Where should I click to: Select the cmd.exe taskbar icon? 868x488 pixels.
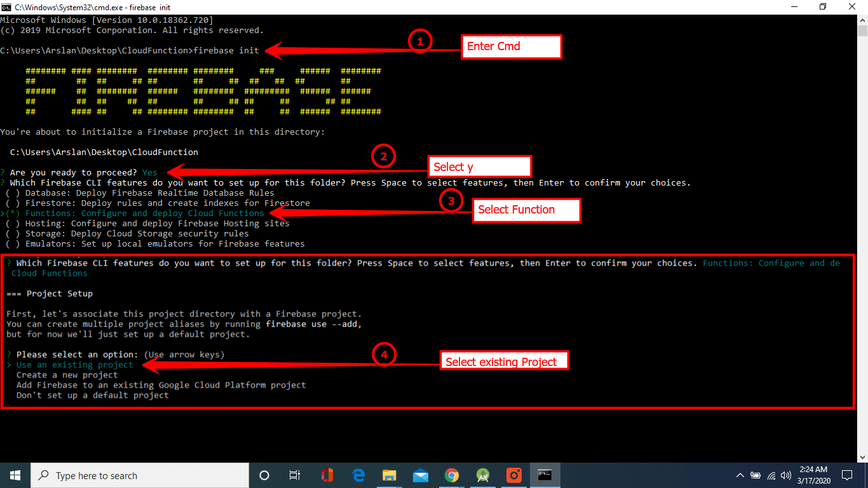(545, 475)
